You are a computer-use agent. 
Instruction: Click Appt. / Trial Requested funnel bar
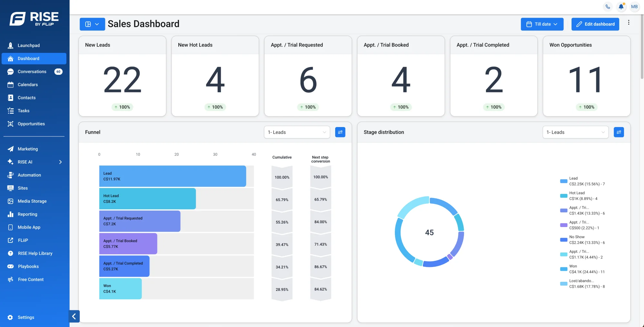(140, 221)
